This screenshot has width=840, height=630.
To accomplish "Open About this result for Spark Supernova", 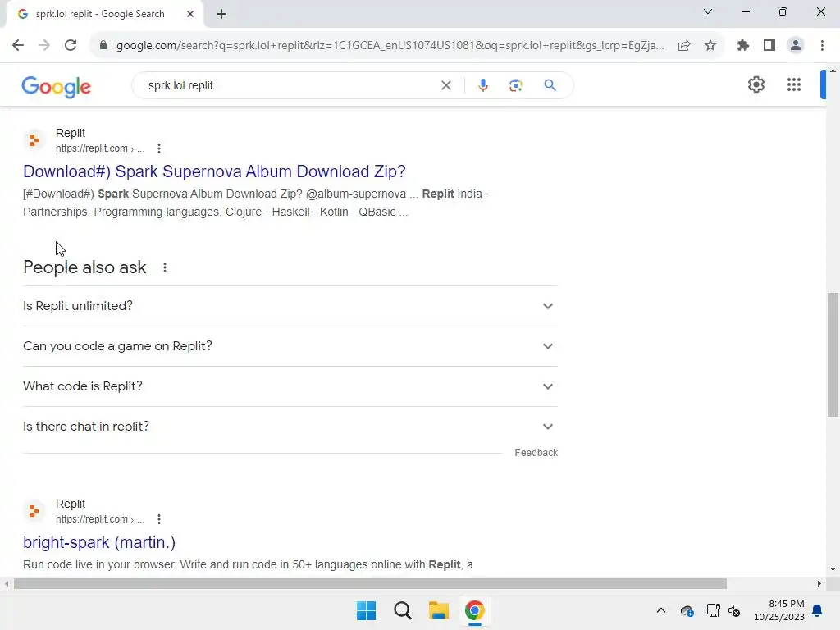I will click(158, 148).
